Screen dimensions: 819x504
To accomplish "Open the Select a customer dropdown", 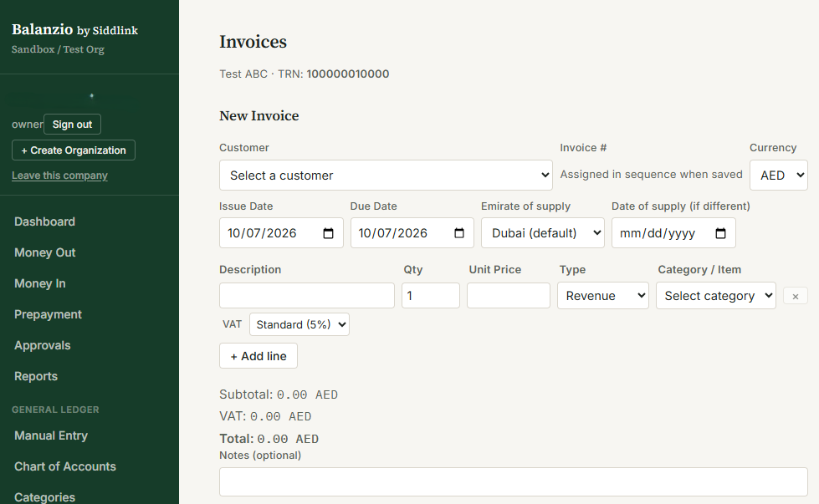I will click(386, 176).
